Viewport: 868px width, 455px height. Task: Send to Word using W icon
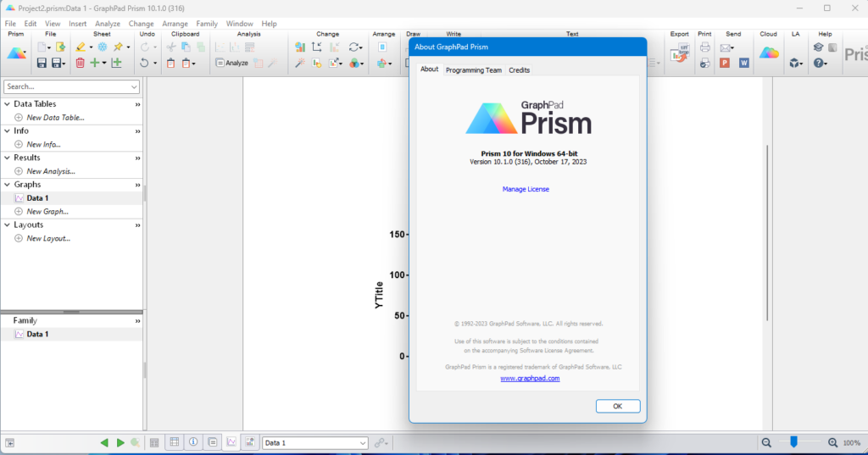coord(744,63)
